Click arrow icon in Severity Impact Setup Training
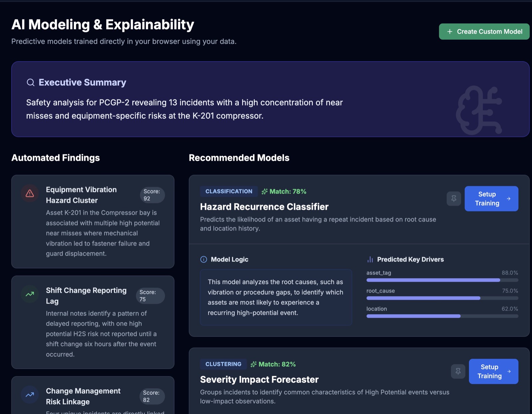 point(509,371)
